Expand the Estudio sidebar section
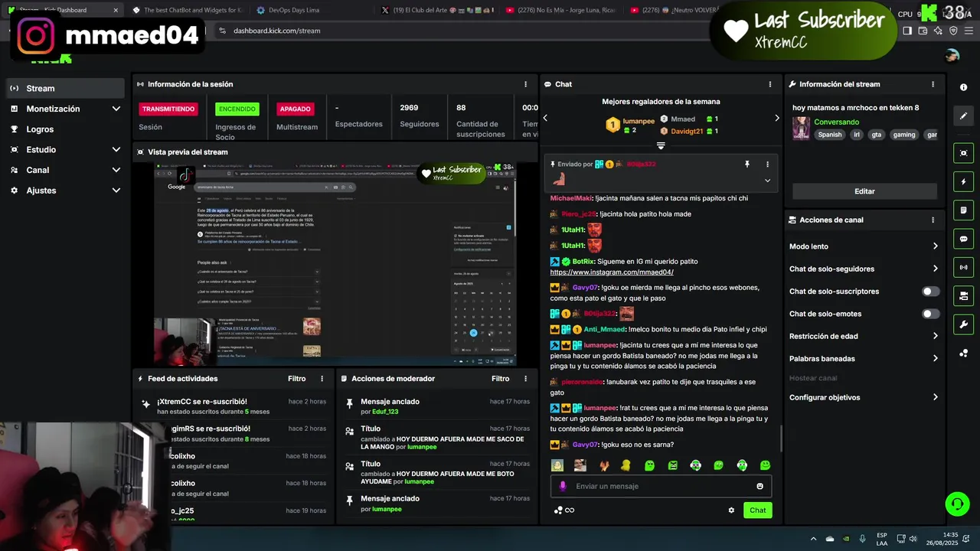 coord(65,149)
